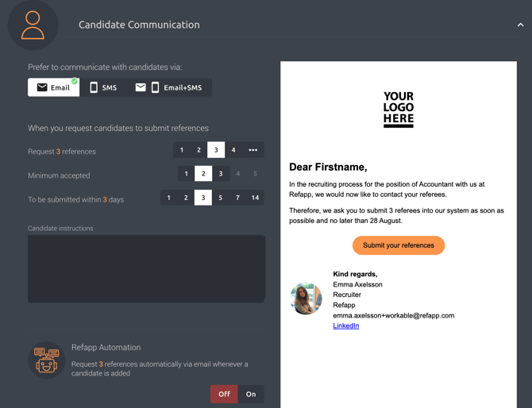
Task: Click the Refapp Automation robot icon
Action: tap(47, 360)
